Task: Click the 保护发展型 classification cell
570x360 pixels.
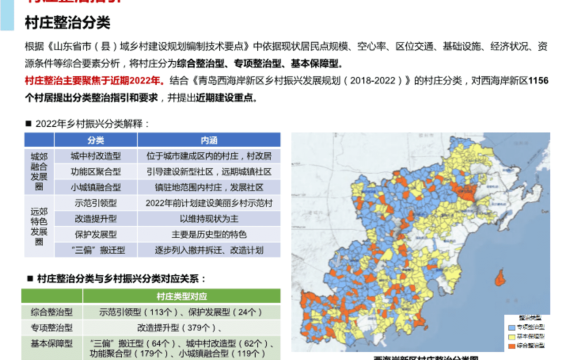Action: (x=96, y=234)
